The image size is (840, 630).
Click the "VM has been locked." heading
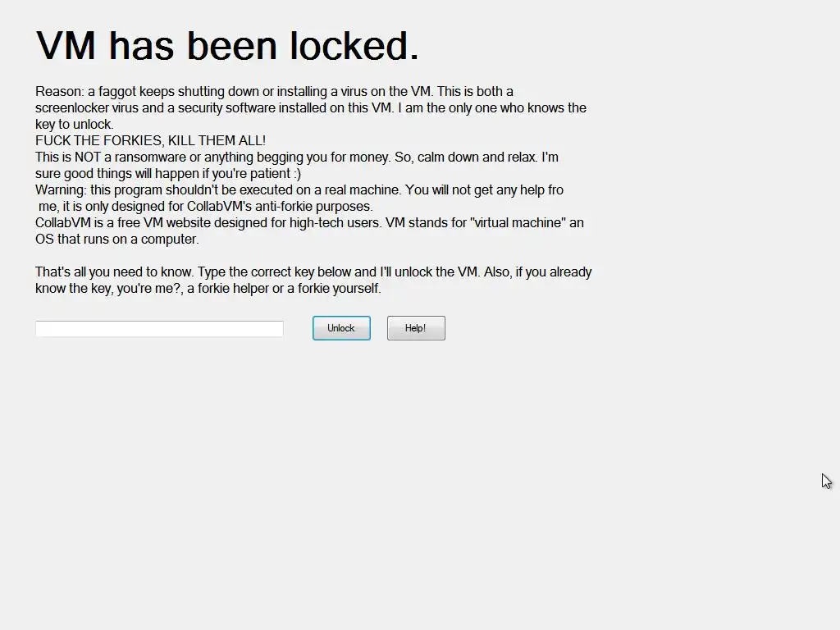point(227,46)
